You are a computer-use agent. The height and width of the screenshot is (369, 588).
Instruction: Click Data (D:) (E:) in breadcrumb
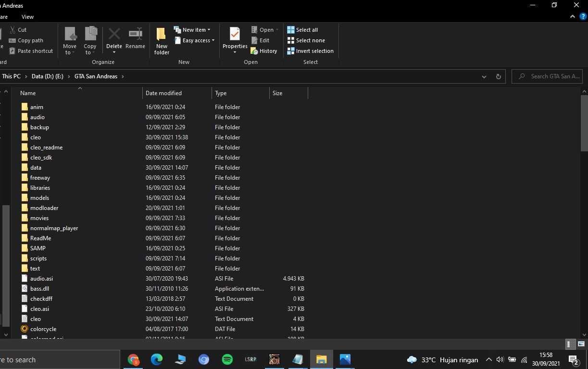click(47, 76)
